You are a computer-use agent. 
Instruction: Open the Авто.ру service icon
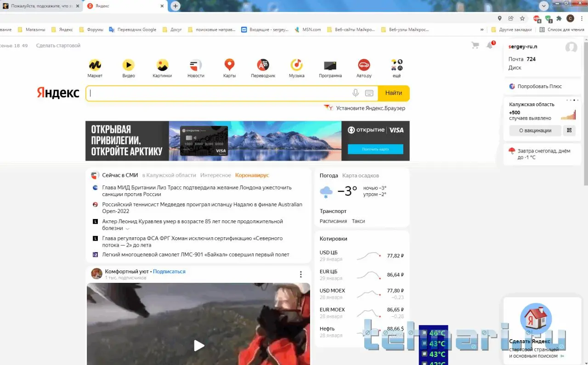(x=364, y=65)
